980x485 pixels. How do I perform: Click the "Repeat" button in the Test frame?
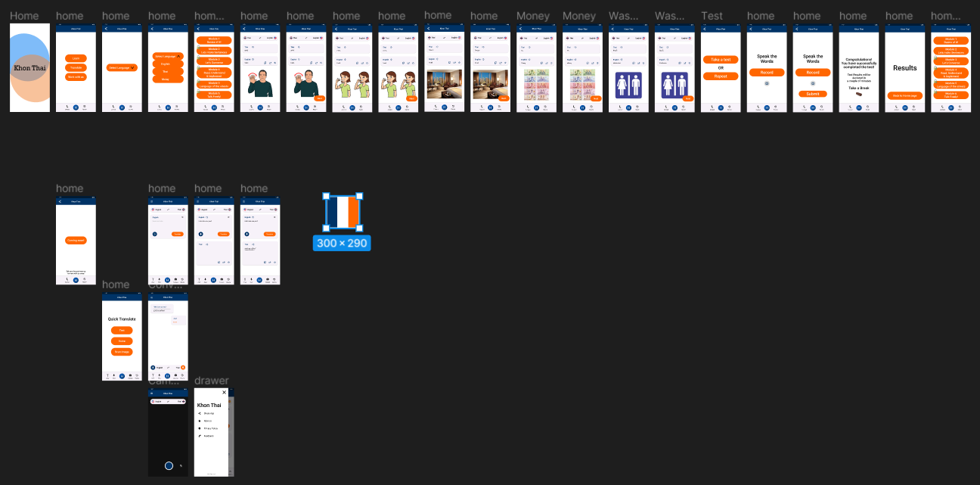click(721, 76)
